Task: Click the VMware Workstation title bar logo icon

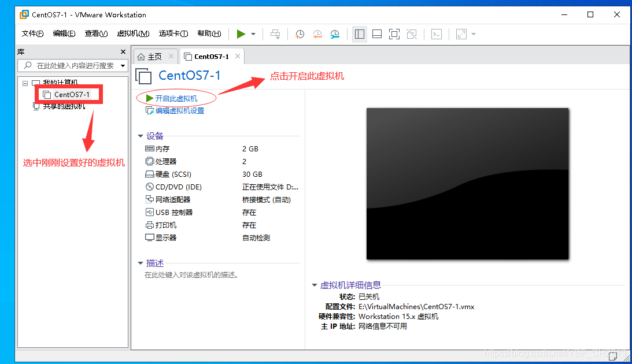Action: pos(24,14)
